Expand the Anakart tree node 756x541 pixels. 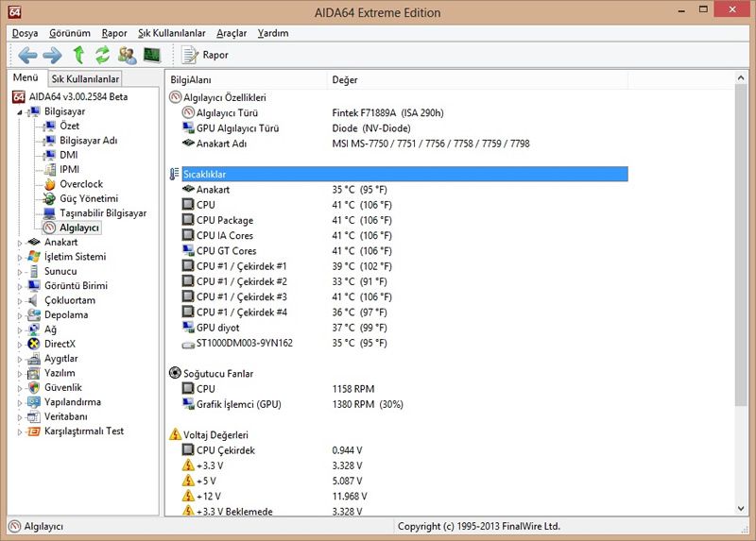point(20,243)
